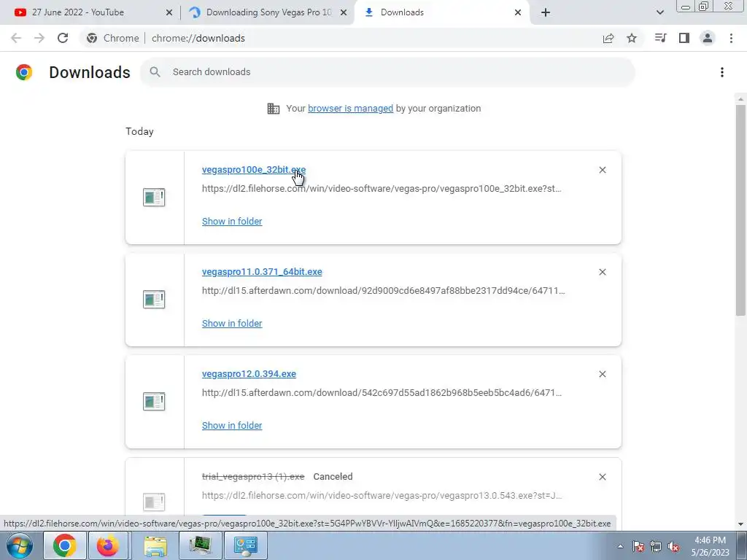Image resolution: width=747 pixels, height=560 pixels.
Task: Click the afterdawn URL under vegaspro11.0.371
Action: (x=384, y=290)
